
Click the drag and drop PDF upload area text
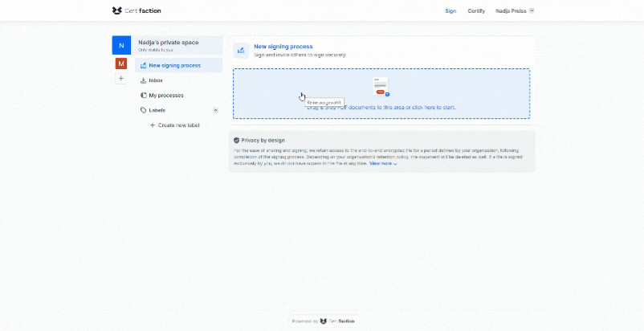click(381, 107)
